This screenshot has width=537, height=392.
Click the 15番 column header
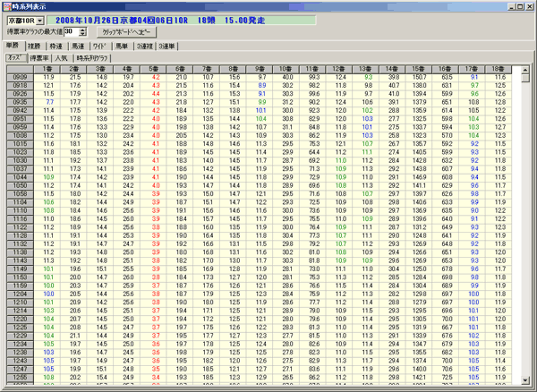point(419,69)
